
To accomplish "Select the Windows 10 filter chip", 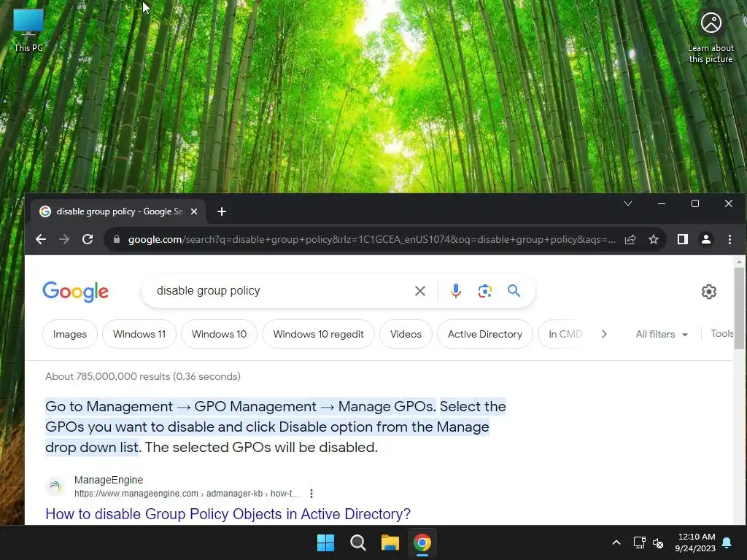I will tap(219, 334).
